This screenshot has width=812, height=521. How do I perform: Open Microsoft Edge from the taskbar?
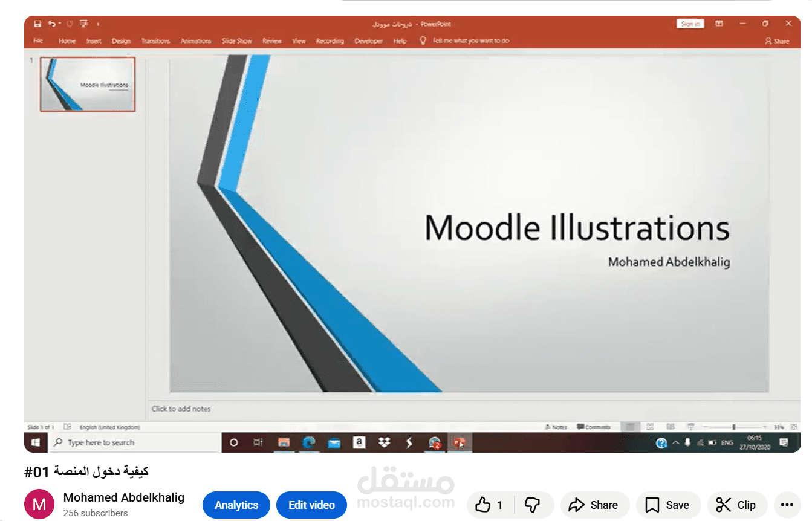[309, 442]
